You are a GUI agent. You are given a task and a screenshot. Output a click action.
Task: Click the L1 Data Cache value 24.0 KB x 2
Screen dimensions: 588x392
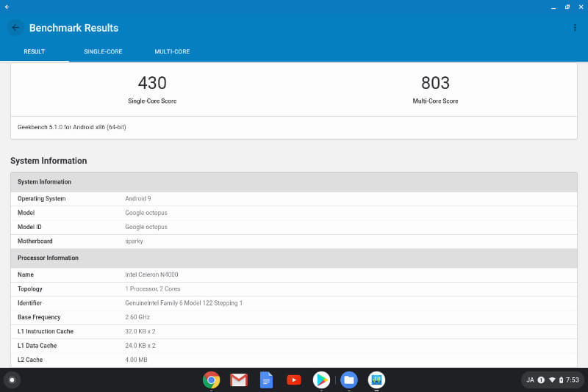click(140, 346)
